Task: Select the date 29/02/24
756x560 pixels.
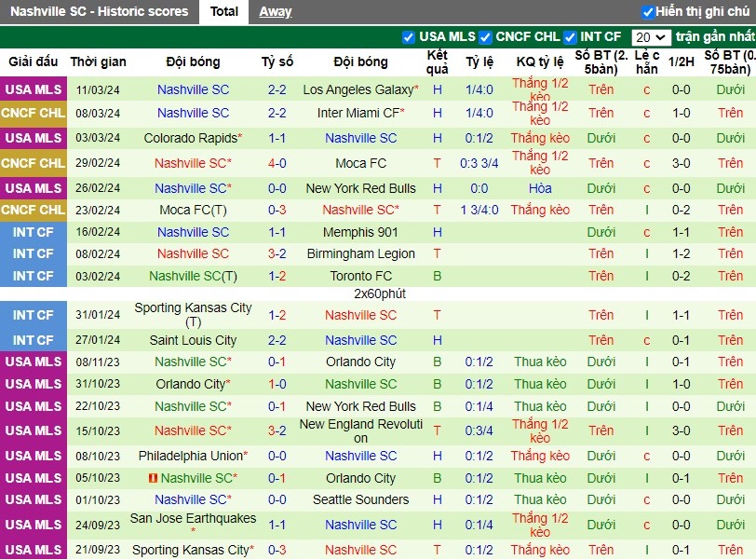Action: (x=98, y=163)
